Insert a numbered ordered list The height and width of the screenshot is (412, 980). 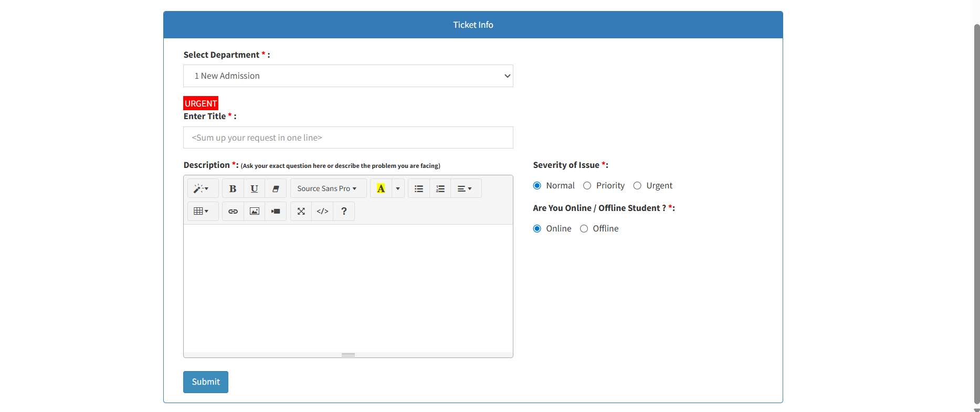click(440, 188)
